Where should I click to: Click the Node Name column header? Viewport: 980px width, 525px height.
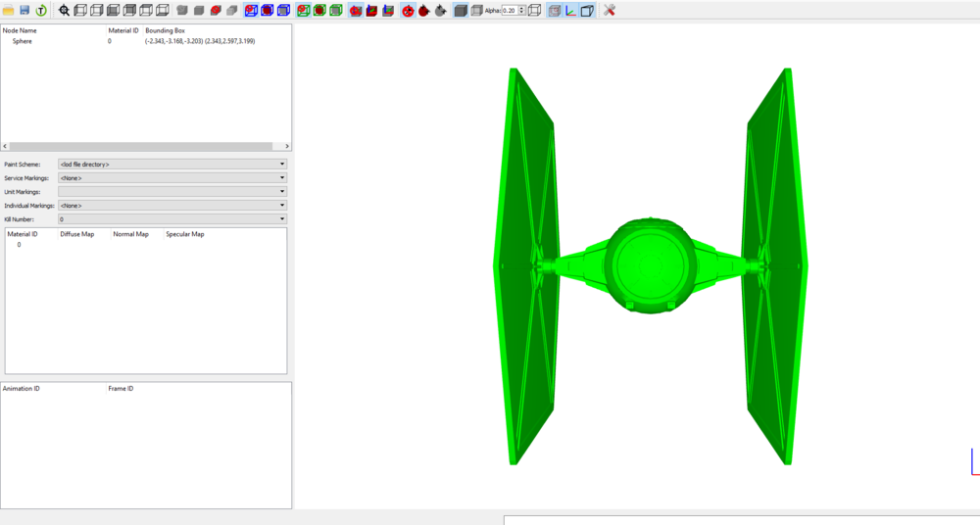pyautogui.click(x=20, y=30)
